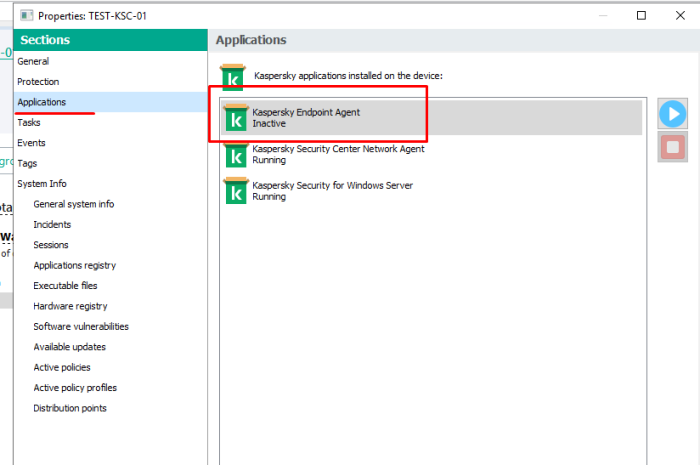Screen dimensions: 700x465
Task: Click the Kaspersky logo beside the installed applications heading
Action: coord(233,77)
